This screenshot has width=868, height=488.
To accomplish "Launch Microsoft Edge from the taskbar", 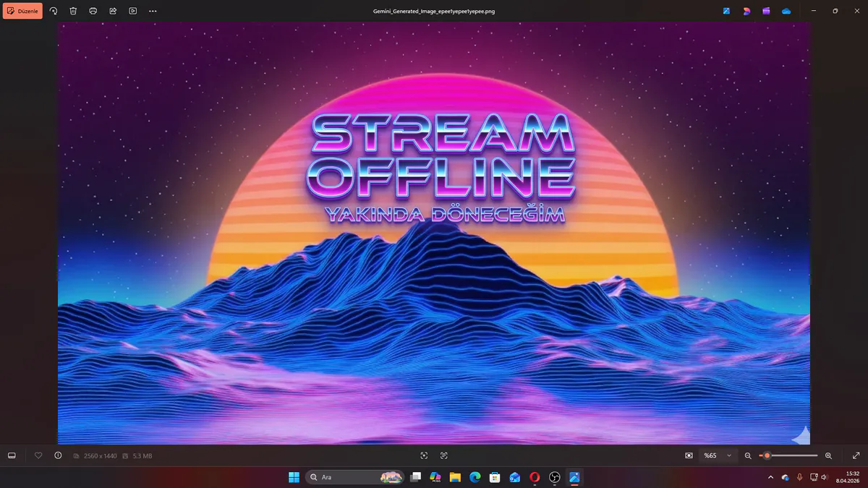I will tap(475, 477).
